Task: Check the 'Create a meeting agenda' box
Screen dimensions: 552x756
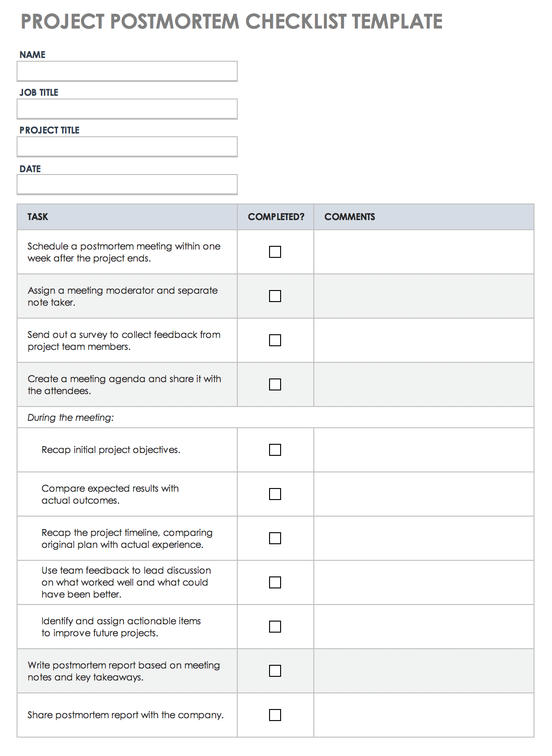Action: (275, 384)
